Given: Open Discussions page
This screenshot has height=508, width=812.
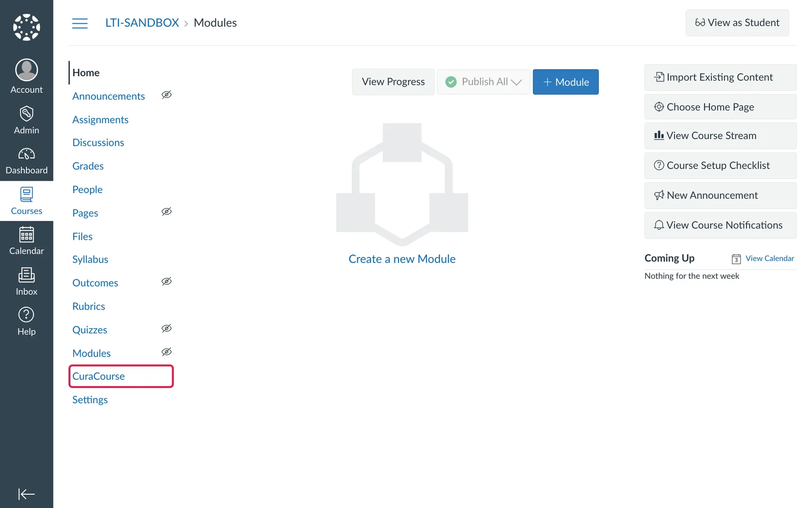Looking at the screenshot, I should [98, 143].
